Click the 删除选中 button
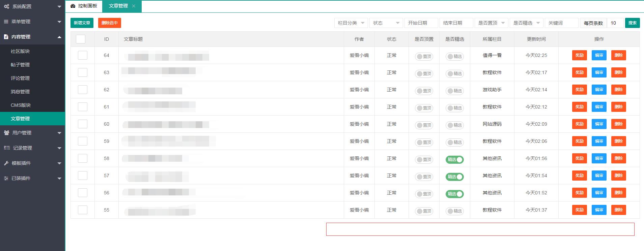Viewport: 644px width, 251px height. [x=110, y=23]
